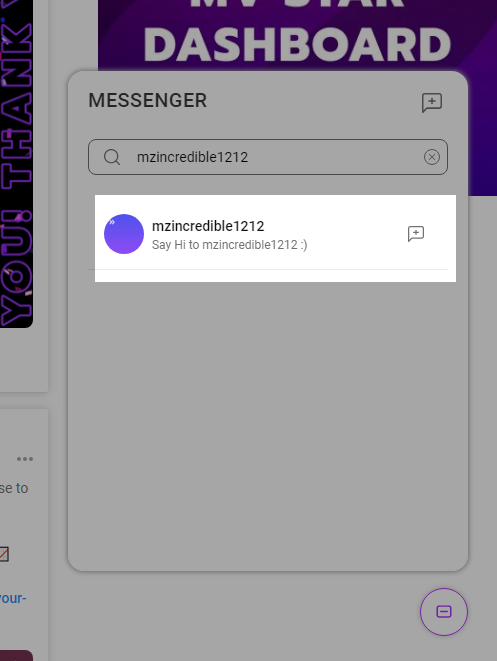This screenshot has width=497, height=661.
Task: Open mzincredible1212's gradient avatar
Action: point(124,234)
